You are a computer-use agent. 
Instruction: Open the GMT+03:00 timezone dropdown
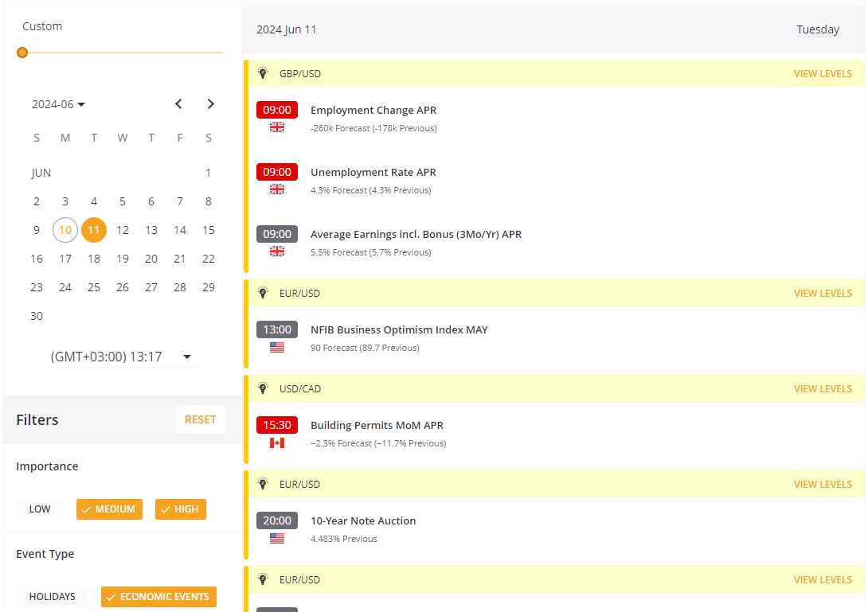pos(122,357)
